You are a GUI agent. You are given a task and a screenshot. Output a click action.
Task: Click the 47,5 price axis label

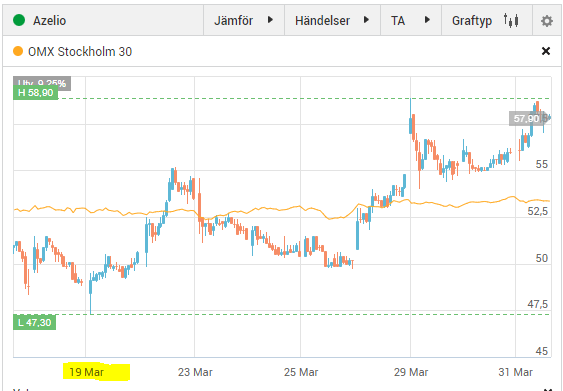[x=538, y=304]
